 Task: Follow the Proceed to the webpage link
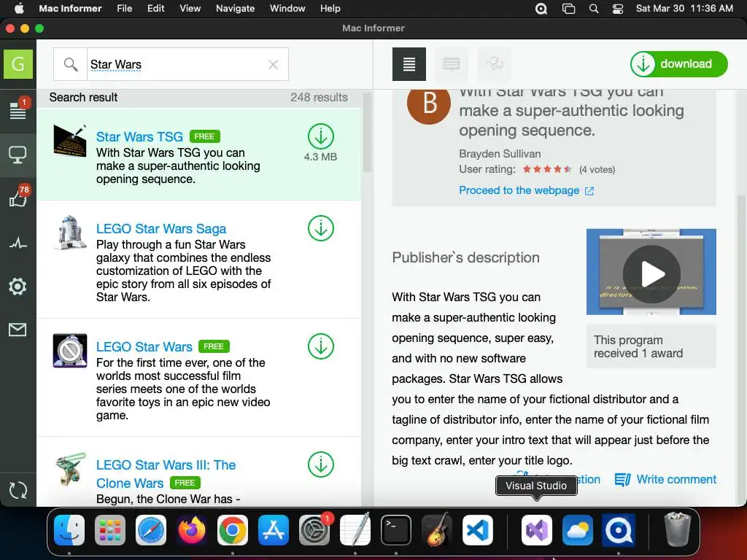(527, 190)
